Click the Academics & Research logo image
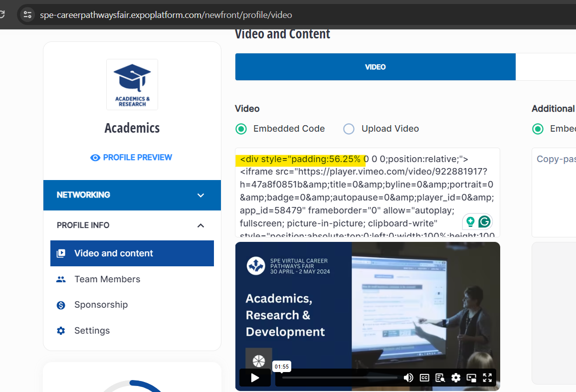The image size is (576, 392). pos(132,84)
